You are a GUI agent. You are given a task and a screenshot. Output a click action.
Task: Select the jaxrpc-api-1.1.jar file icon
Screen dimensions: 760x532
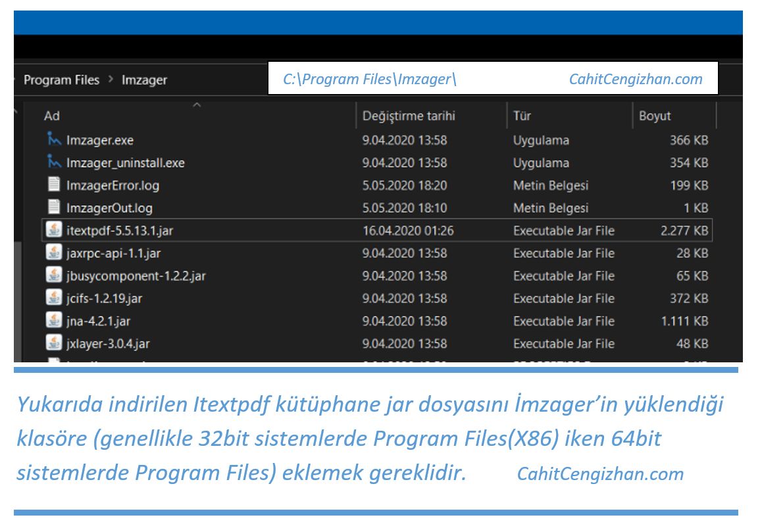55,253
